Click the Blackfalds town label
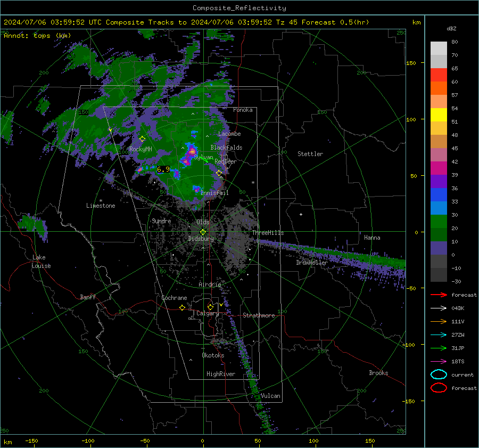 (x=226, y=148)
